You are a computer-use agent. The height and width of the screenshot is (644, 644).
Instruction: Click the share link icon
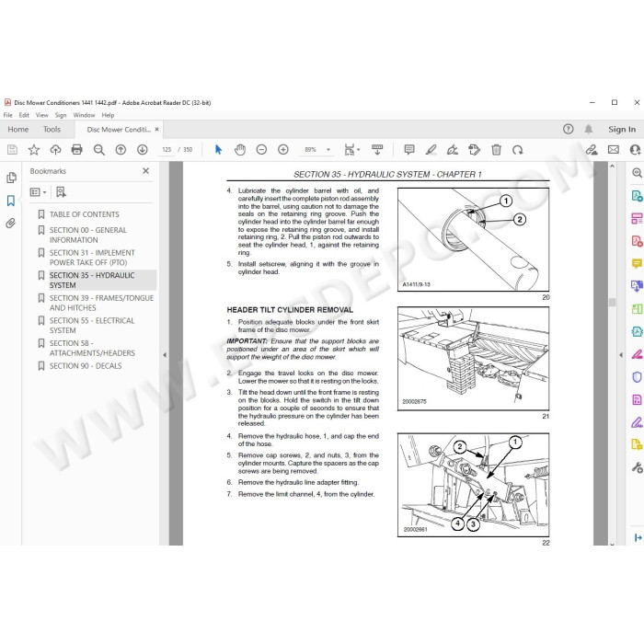point(592,149)
